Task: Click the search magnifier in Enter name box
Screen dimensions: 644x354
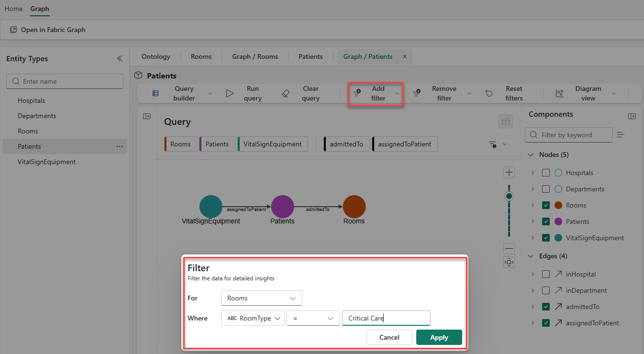Action: pos(16,81)
